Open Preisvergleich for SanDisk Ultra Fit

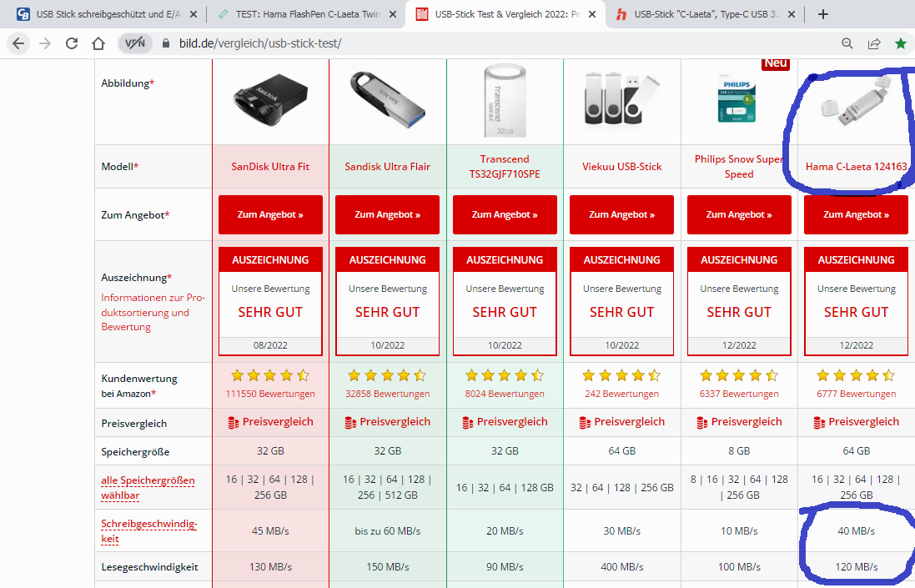click(270, 422)
